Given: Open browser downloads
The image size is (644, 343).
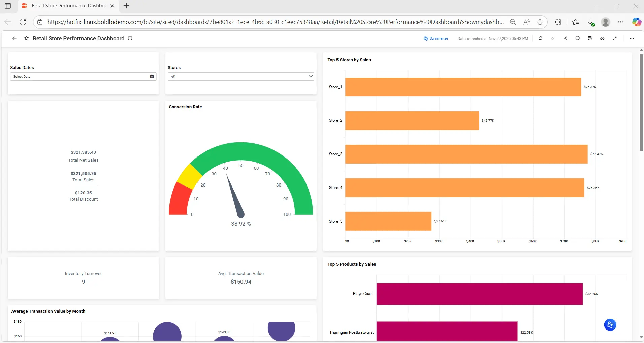Looking at the screenshot, I should tap(591, 22).
